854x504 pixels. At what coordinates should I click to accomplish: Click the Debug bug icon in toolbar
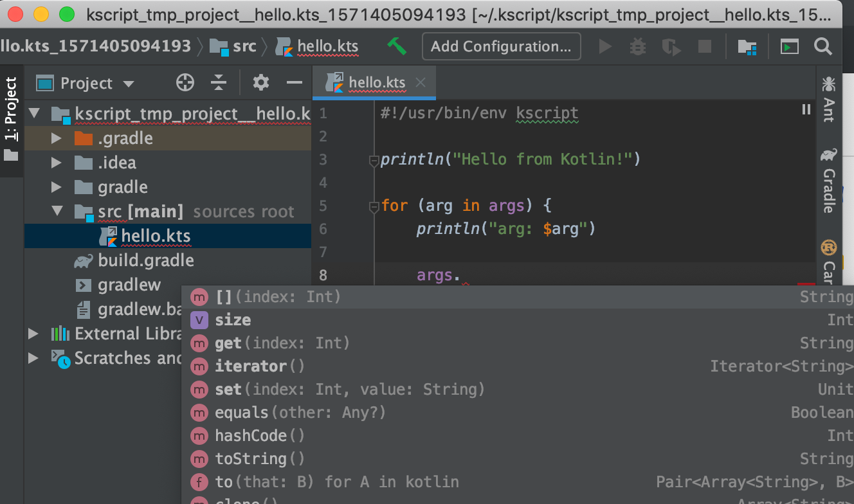637,46
